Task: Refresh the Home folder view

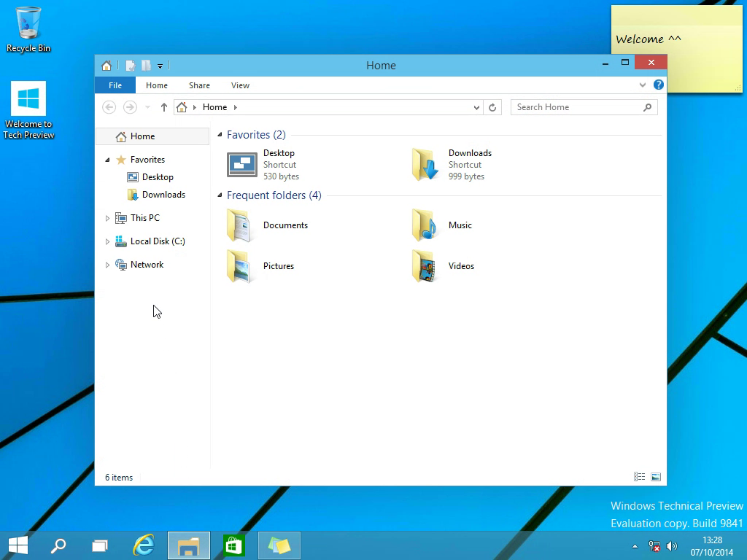Action: [x=492, y=107]
